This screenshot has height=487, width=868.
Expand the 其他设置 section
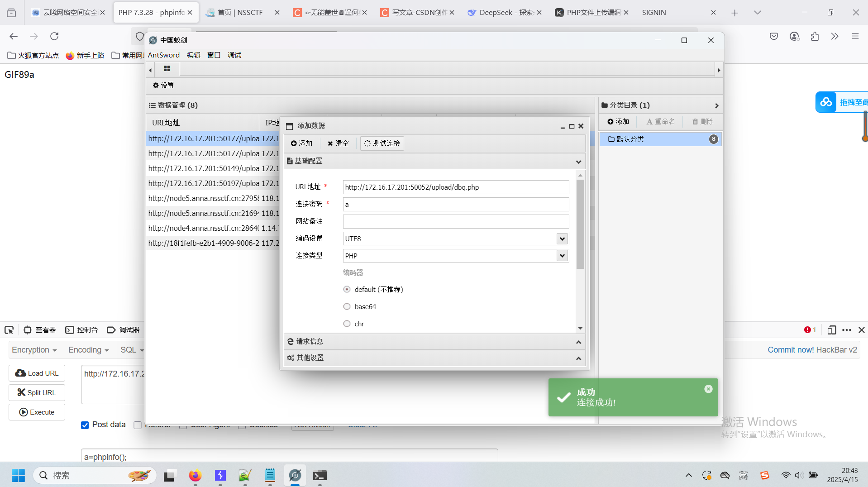[x=434, y=358]
